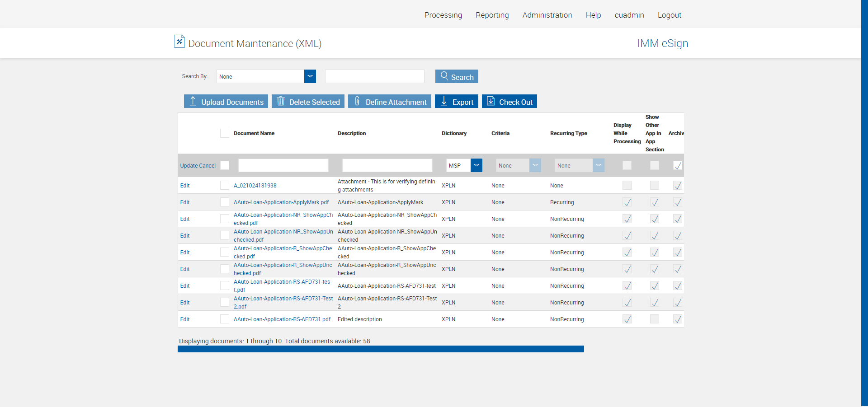
Task: Open the Administration menu
Action: click(547, 15)
